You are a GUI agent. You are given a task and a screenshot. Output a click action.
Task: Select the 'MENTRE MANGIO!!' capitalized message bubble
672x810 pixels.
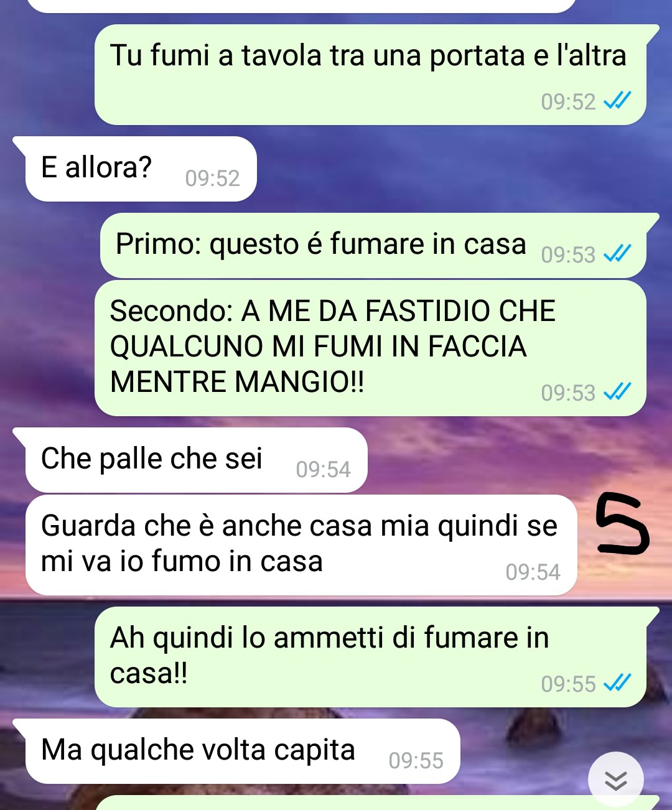[x=370, y=348]
